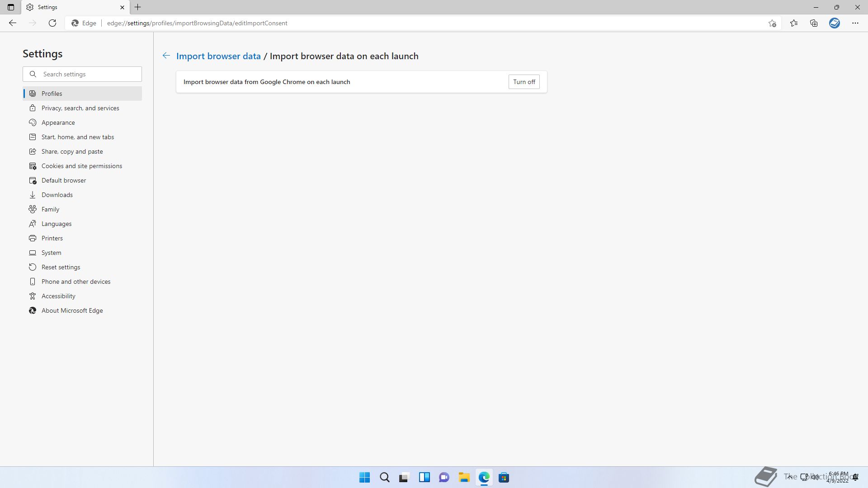Open Settings and more ellipsis menu
This screenshot has width=868, height=488.
click(855, 23)
